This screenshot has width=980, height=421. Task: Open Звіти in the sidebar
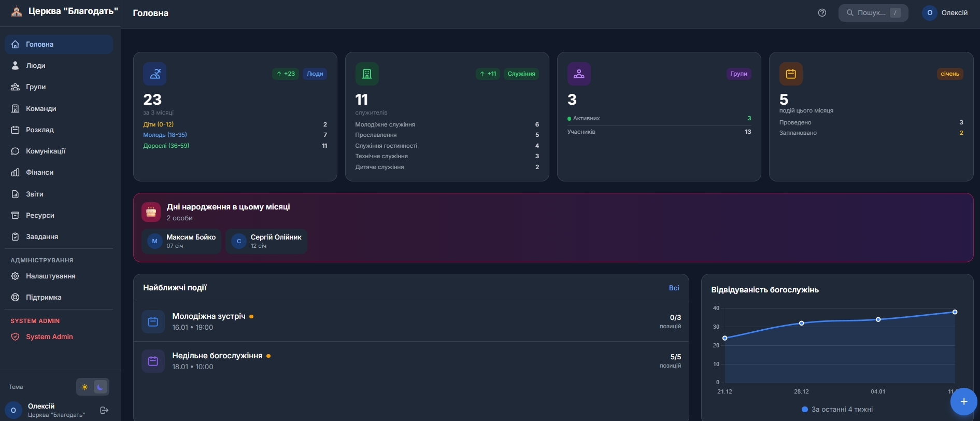(x=59, y=194)
